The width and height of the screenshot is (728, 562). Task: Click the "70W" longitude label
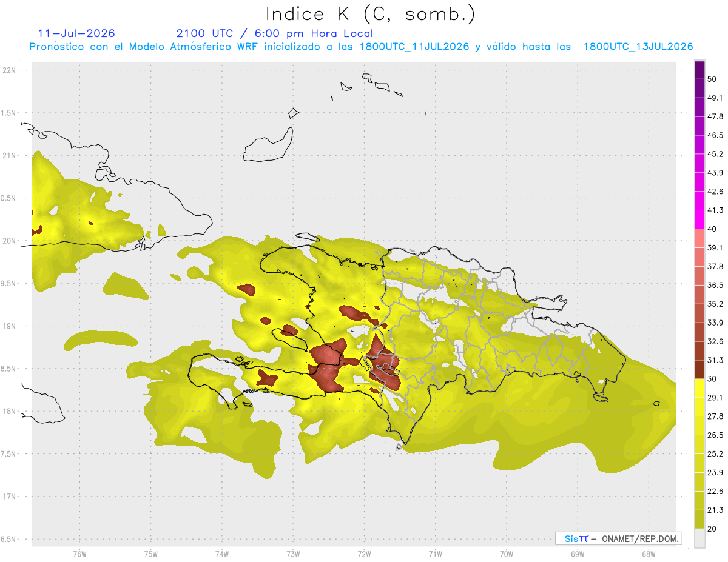506,554
